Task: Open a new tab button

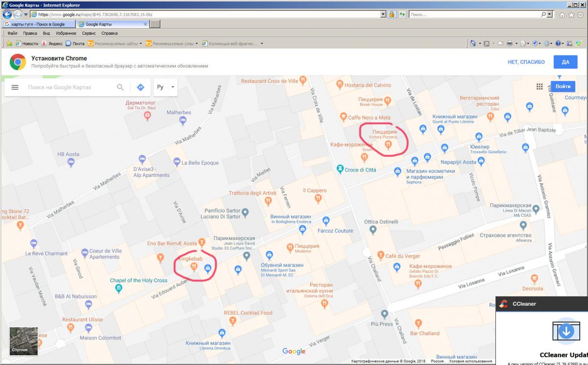Action: tap(154, 24)
